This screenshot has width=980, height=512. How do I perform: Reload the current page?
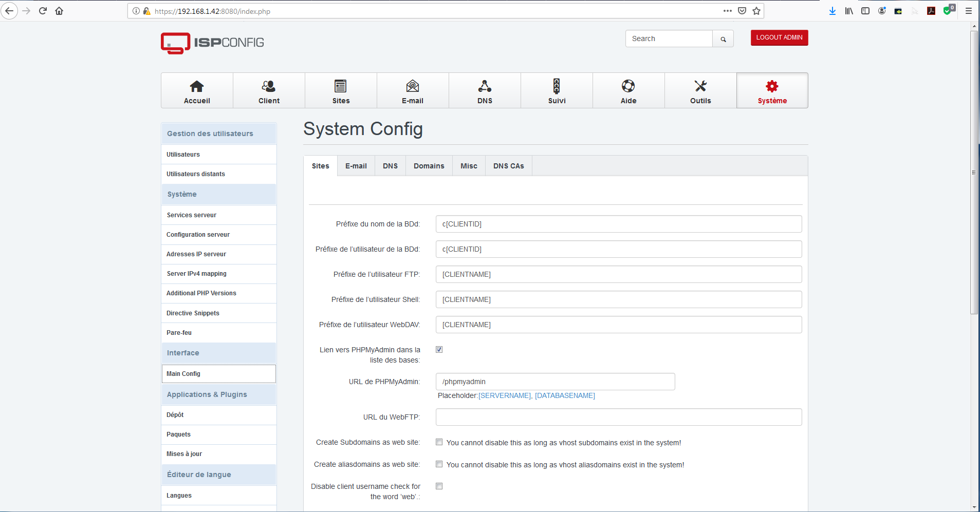coord(43,11)
